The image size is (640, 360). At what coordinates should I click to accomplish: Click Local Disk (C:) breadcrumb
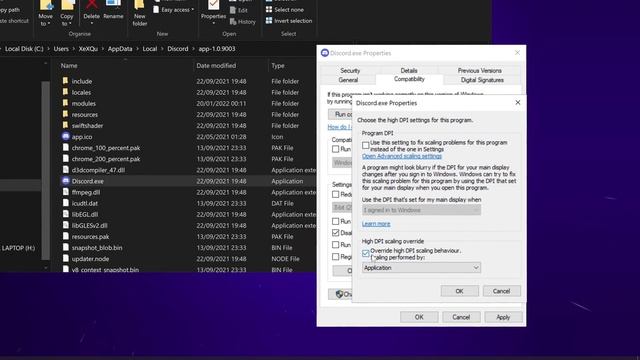[x=24, y=49]
